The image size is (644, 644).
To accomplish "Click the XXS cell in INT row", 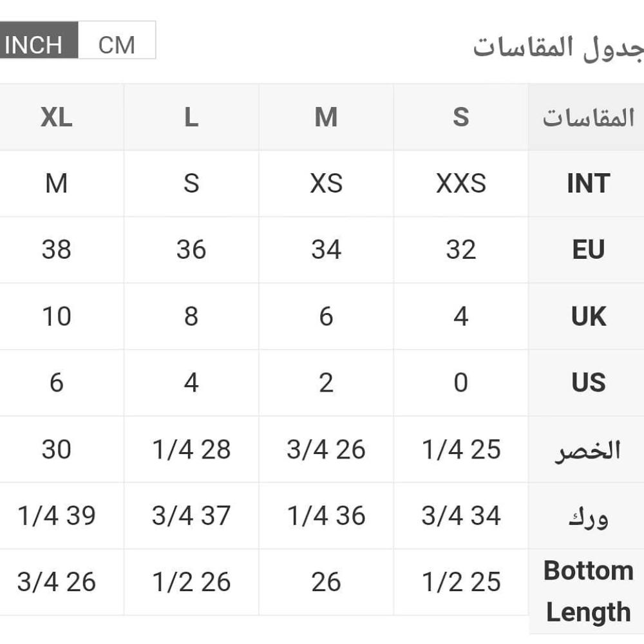I will tap(460, 184).
